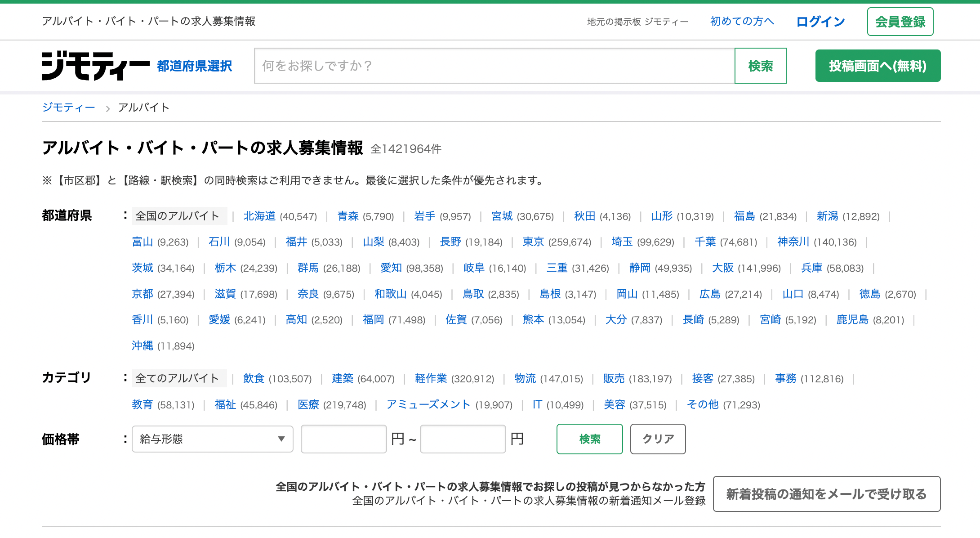980x538 pixels.
Task: Click the main search input field
Action: pos(494,66)
